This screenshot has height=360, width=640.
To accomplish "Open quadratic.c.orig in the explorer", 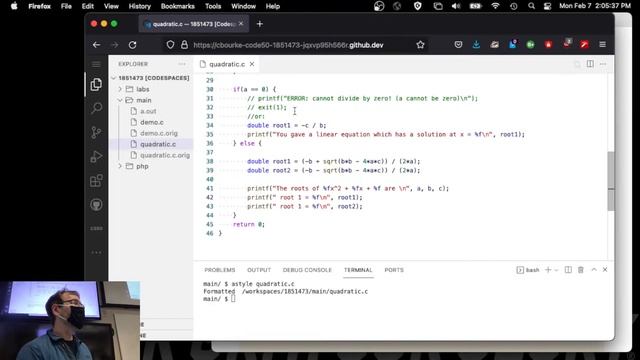I will 165,155.
